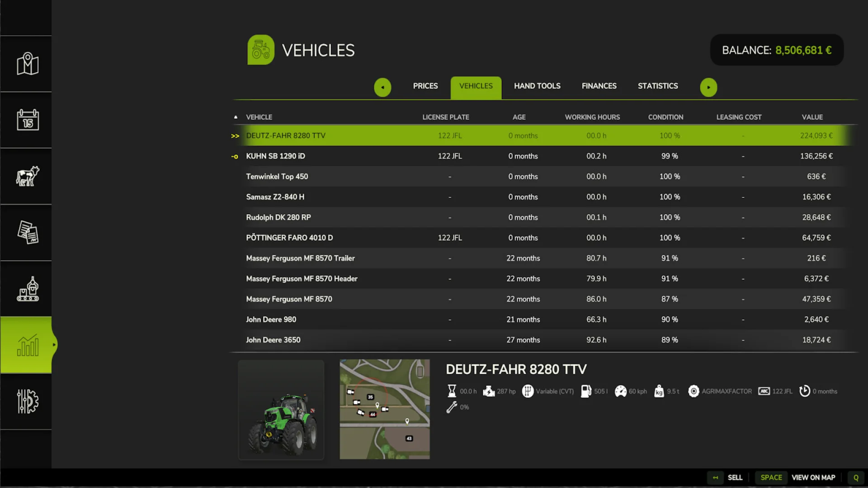This screenshot has height=488, width=868.
Task: Open the HAND TOOLS tab
Action: [537, 86]
